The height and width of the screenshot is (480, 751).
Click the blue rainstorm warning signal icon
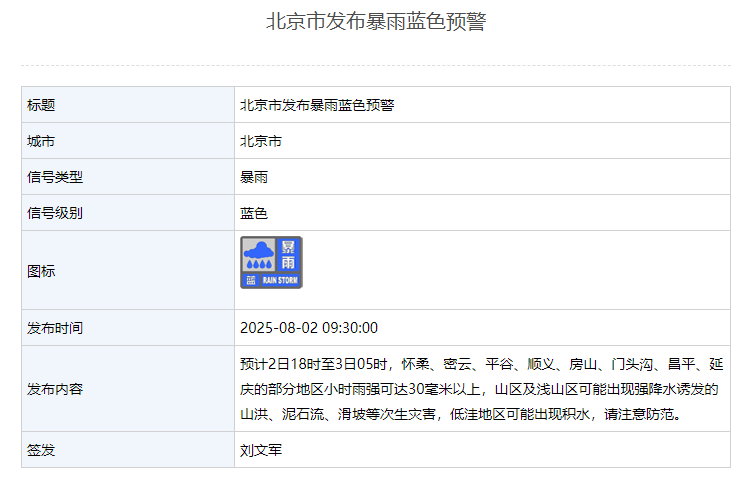(x=271, y=262)
